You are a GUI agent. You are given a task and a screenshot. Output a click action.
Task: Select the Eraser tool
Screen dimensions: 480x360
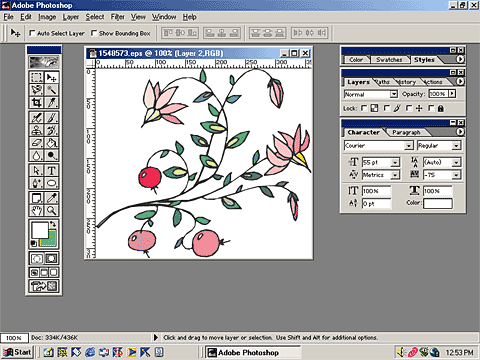click(36, 143)
